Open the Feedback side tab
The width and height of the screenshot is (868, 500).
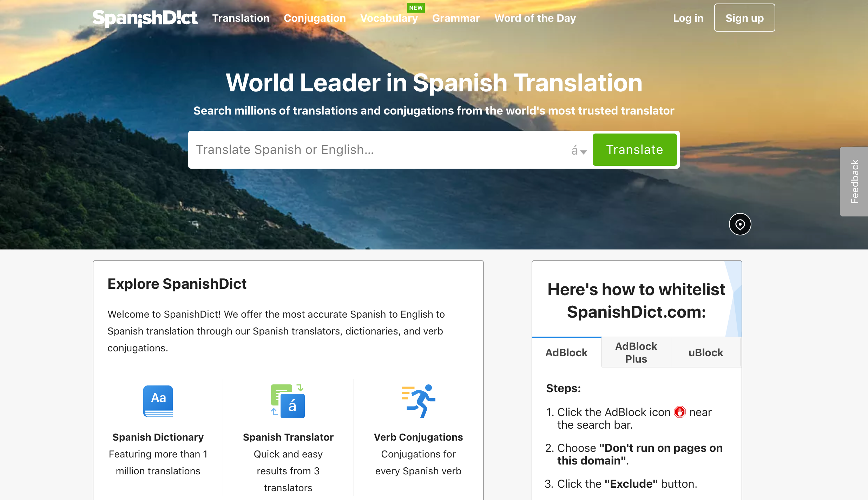tap(854, 181)
